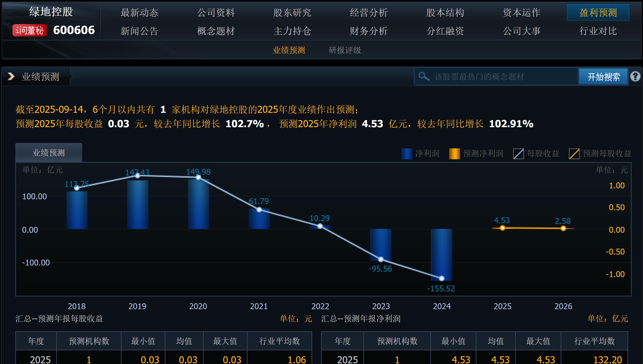
Task: Click the 2024 data point -155.52
Action: click(442, 278)
